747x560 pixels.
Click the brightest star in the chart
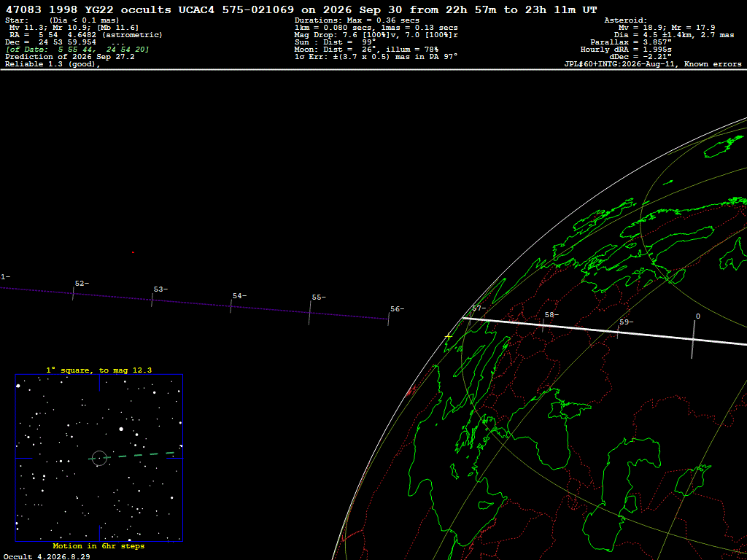coord(121,429)
